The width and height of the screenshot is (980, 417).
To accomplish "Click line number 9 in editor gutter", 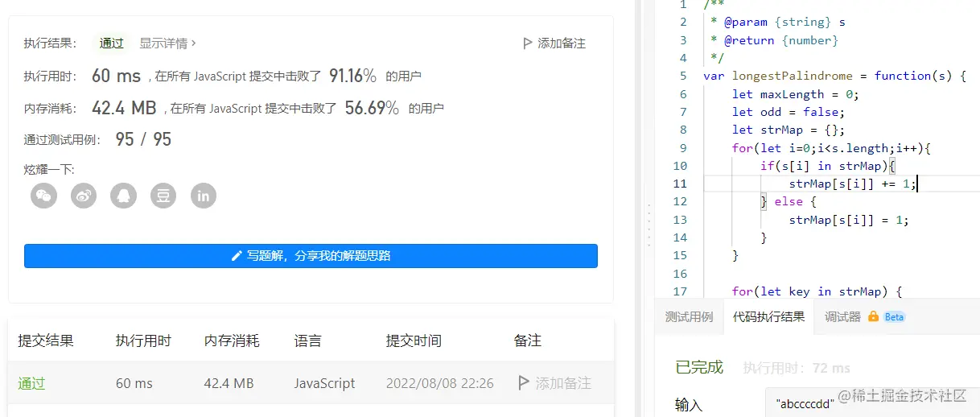I will 683,148.
